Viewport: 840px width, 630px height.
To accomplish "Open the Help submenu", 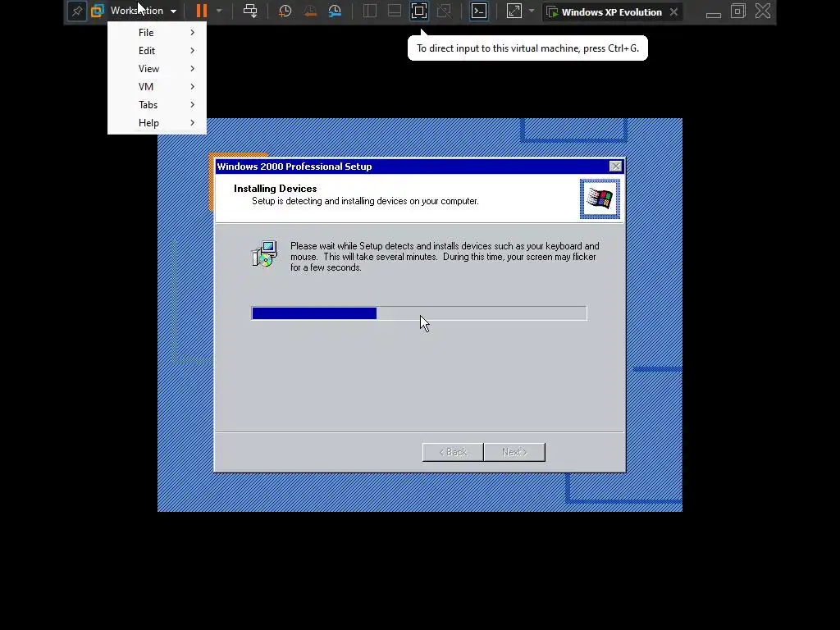I will tap(157, 123).
